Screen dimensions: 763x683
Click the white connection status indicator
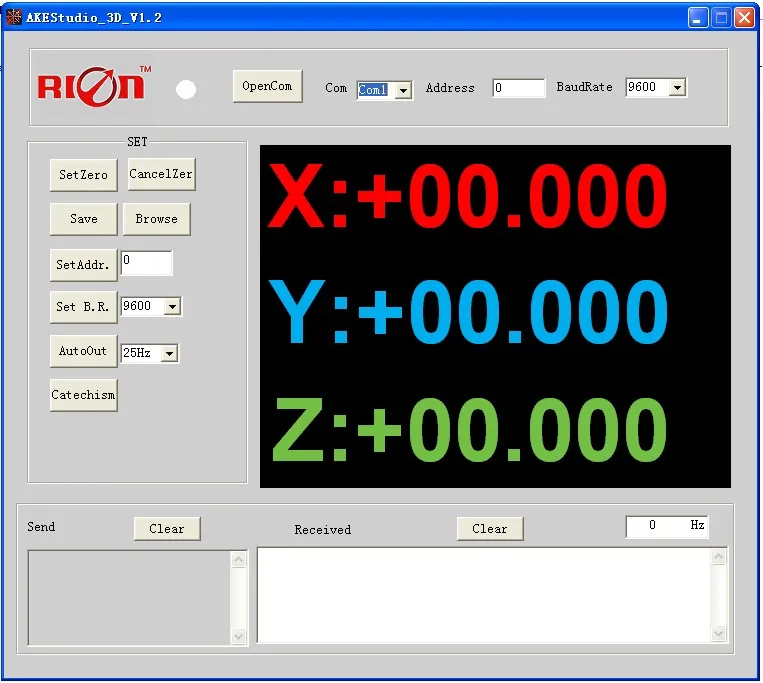pyautogui.click(x=186, y=90)
